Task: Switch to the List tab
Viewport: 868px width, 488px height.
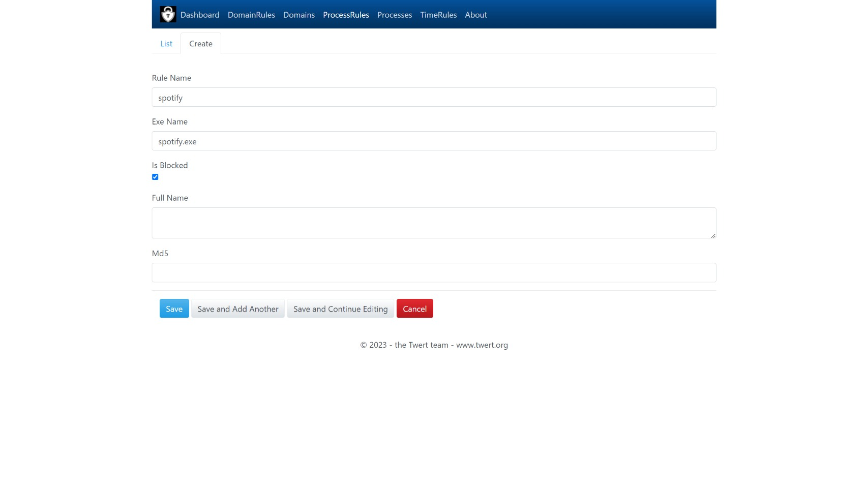Action: click(x=166, y=44)
